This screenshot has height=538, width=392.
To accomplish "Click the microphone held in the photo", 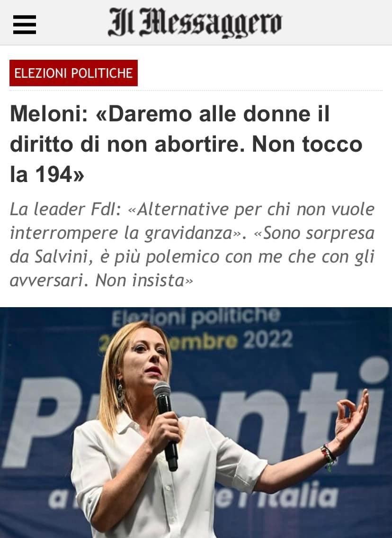I will pyautogui.click(x=166, y=426).
